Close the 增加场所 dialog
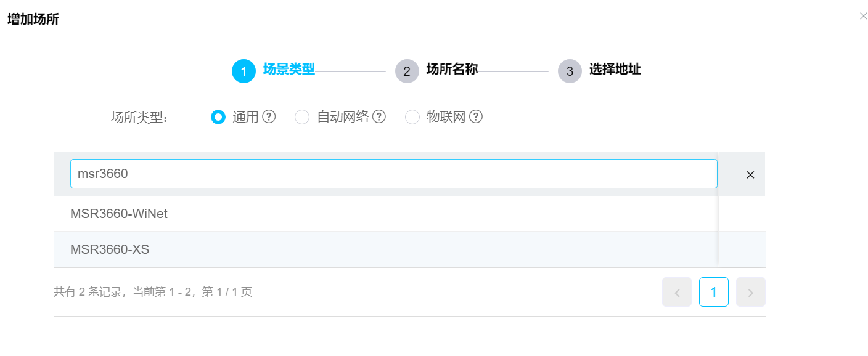868x356 pixels. click(x=863, y=16)
